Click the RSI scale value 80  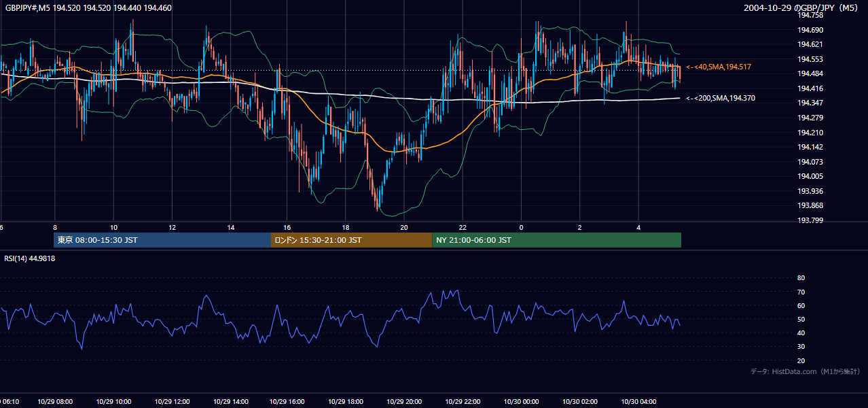click(801, 278)
